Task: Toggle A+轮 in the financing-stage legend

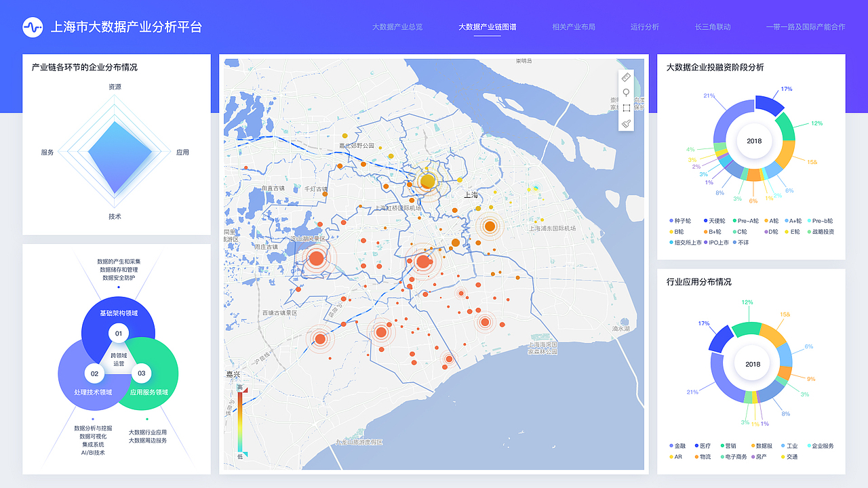Action: coord(792,221)
